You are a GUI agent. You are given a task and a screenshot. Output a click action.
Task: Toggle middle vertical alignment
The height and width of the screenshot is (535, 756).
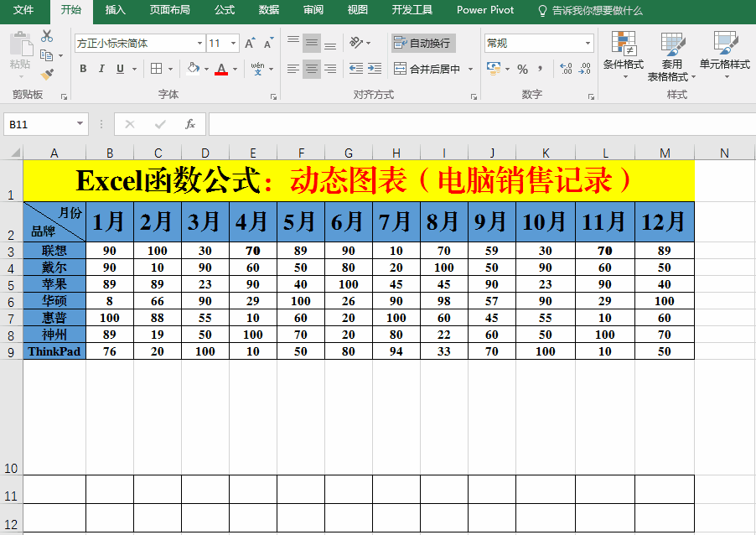click(312, 43)
